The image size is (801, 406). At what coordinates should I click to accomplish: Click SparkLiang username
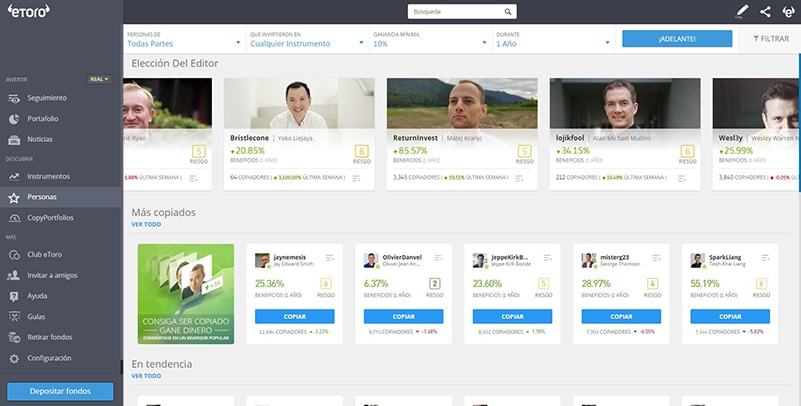pos(725,257)
